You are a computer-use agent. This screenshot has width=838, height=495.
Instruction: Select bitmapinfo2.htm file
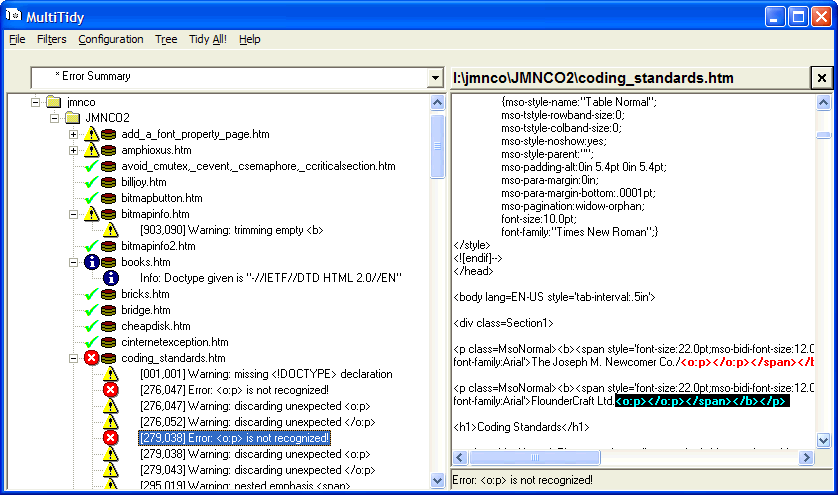[x=158, y=246]
